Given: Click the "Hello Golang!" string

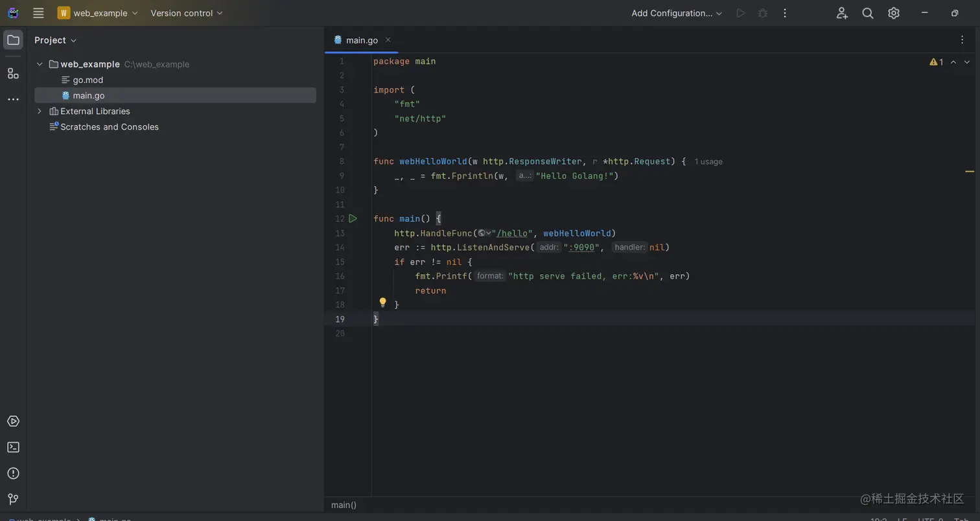Looking at the screenshot, I should [x=574, y=176].
